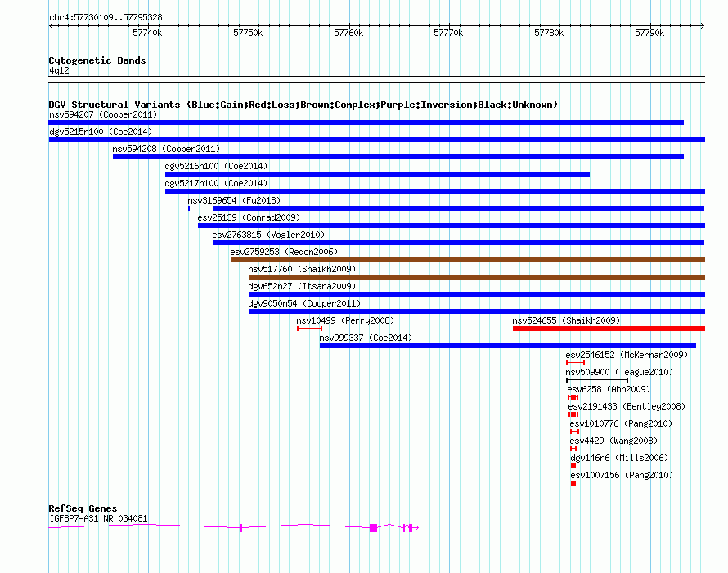Click red loss bar nsv524655 (Shaikh2009)
This screenshot has height=573, width=728.
pyautogui.click(x=609, y=329)
